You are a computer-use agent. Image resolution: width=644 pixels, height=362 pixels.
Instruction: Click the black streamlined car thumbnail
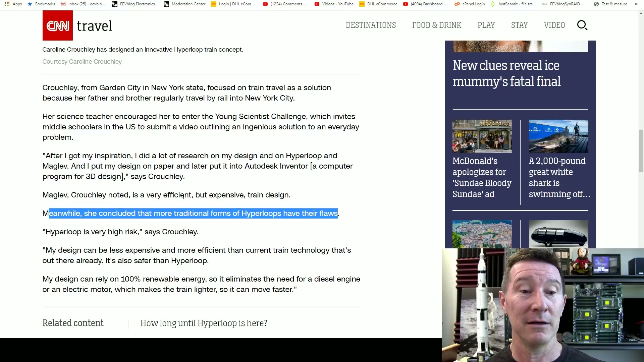[558, 234]
